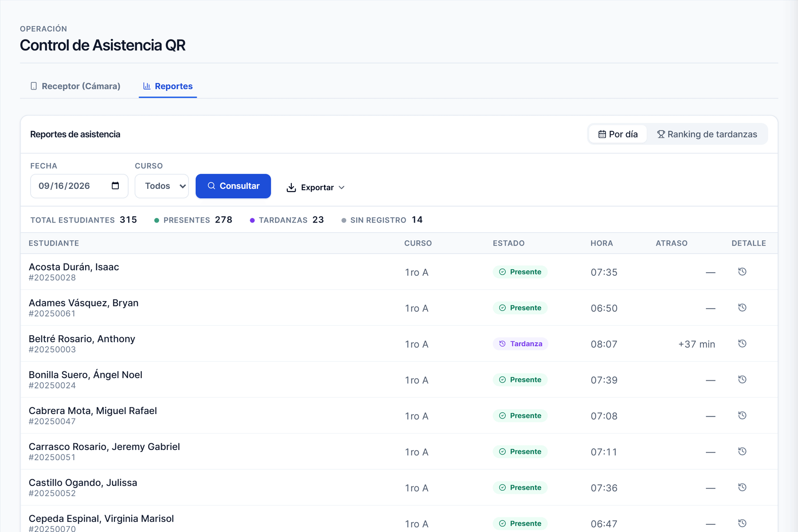Open history detail for Bonilla Suero, Ángel Noel
The image size is (798, 532).
pos(742,379)
